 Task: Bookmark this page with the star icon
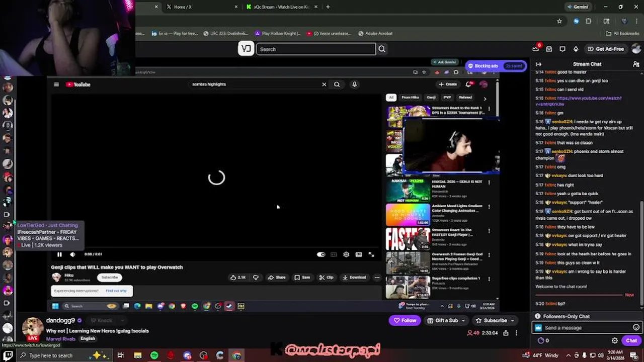coord(559,21)
